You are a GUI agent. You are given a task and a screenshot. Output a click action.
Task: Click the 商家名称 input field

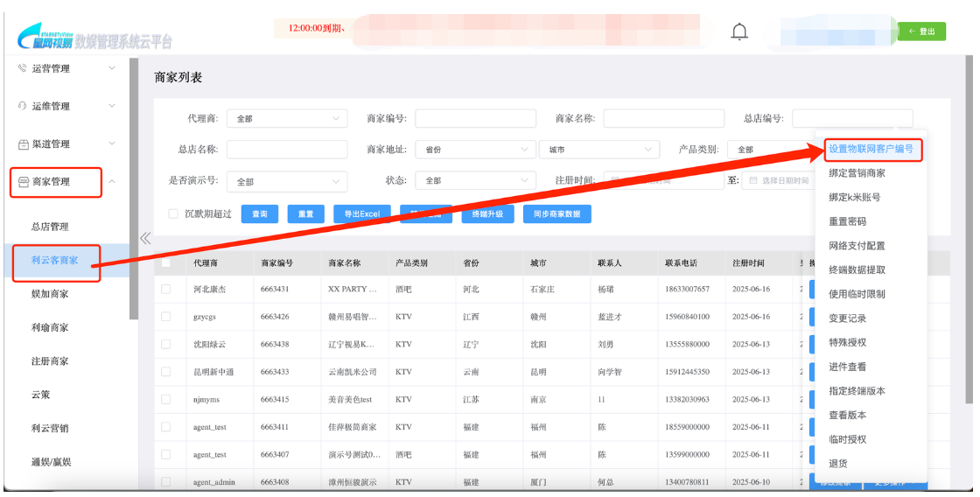[664, 118]
